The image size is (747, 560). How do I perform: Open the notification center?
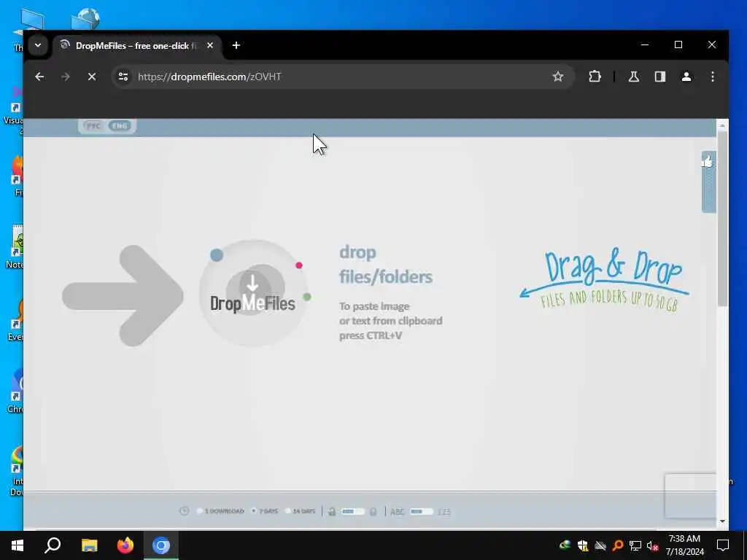(723, 545)
